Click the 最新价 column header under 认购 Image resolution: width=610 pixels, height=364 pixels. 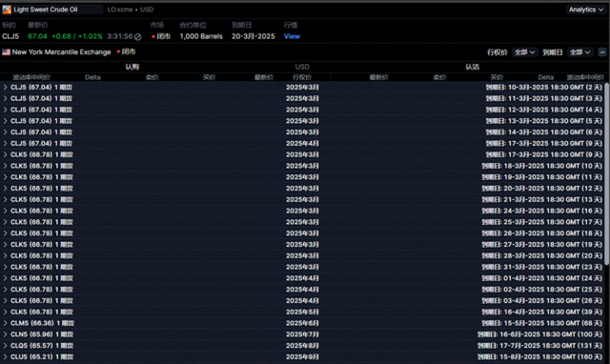click(x=264, y=77)
